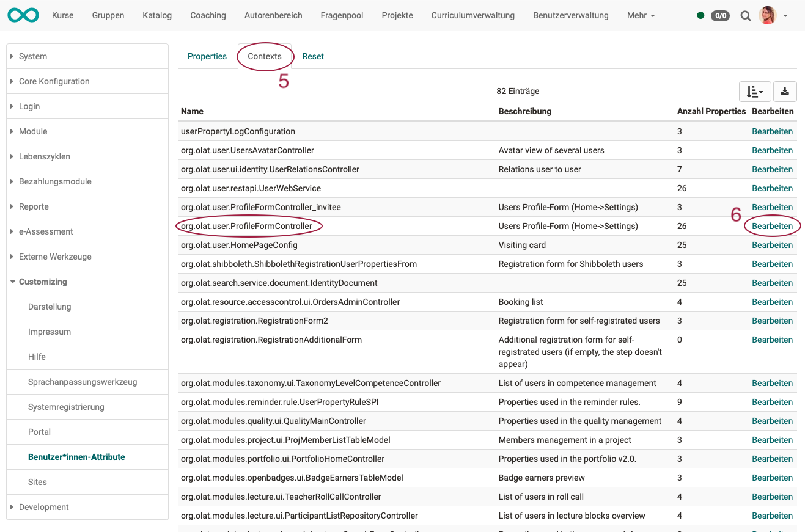Click the green online status dot
The width and height of the screenshot is (805, 532).
coord(700,16)
